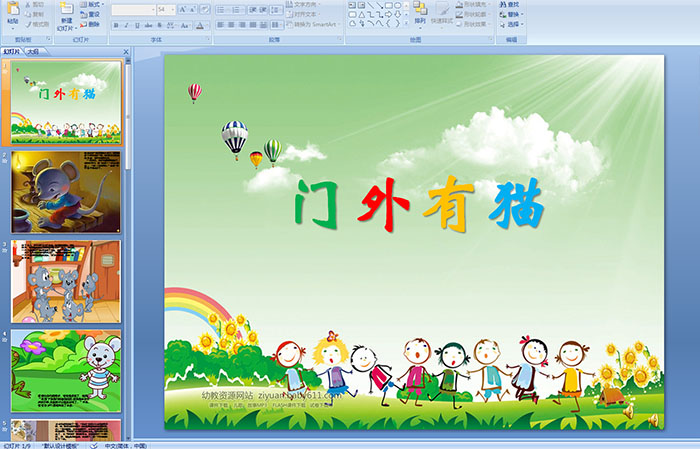Click the Decrease Indent (list level) icon

[x=253, y=9]
